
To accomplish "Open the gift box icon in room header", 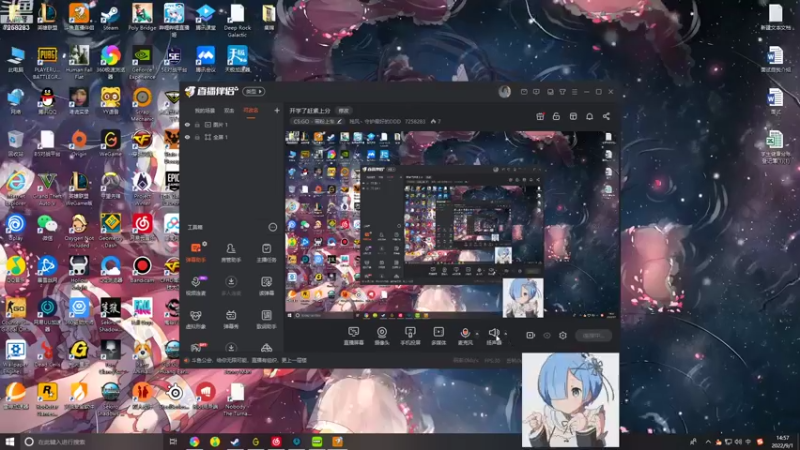I will click(x=540, y=116).
